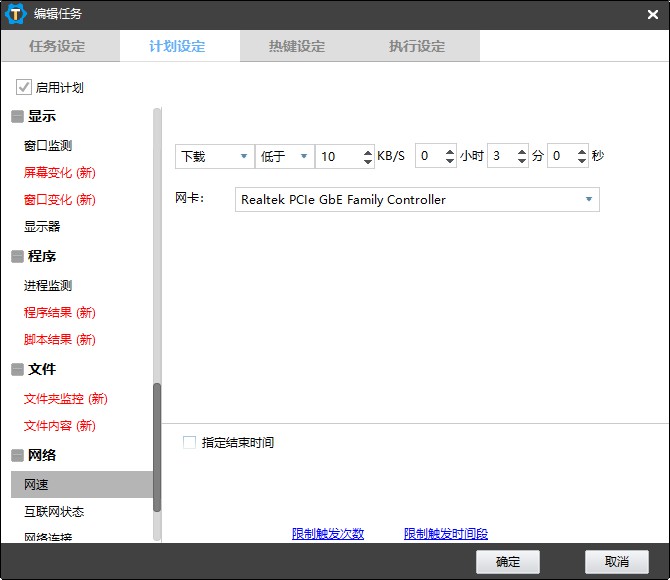This screenshot has width=670, height=580.
Task: Click the app logo icon in title bar
Action: (x=15, y=14)
